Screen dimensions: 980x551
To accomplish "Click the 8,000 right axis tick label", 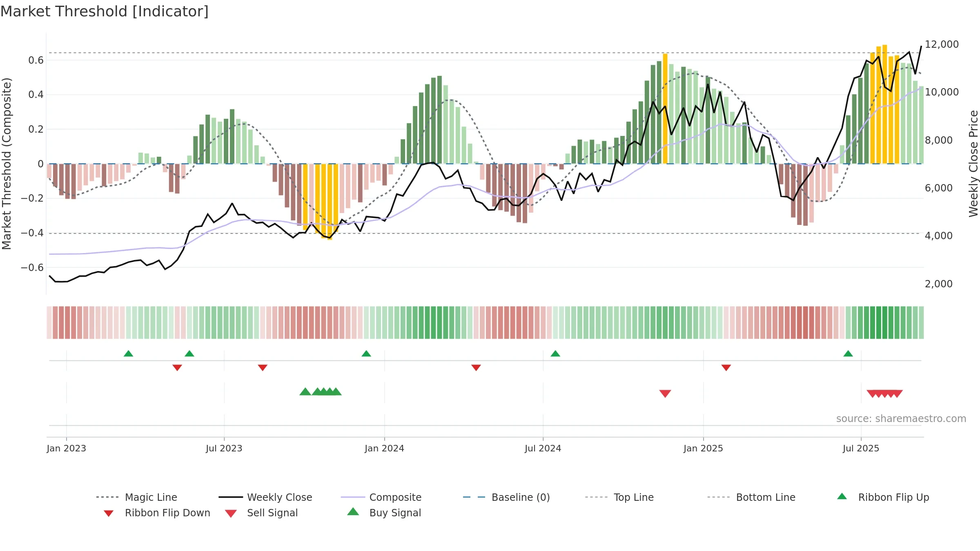I will (938, 140).
